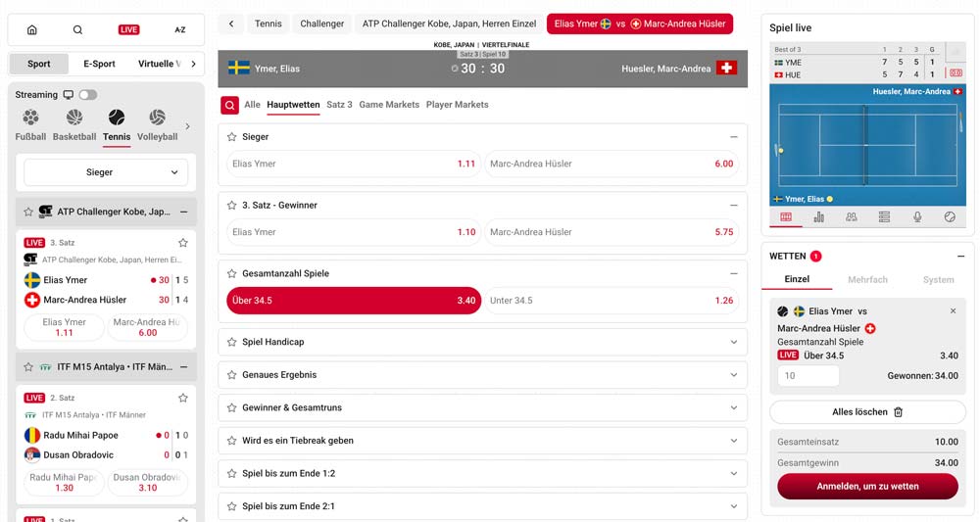
Task: Bet on Elias Ymer Sieger at 1.11
Action: [x=354, y=164]
